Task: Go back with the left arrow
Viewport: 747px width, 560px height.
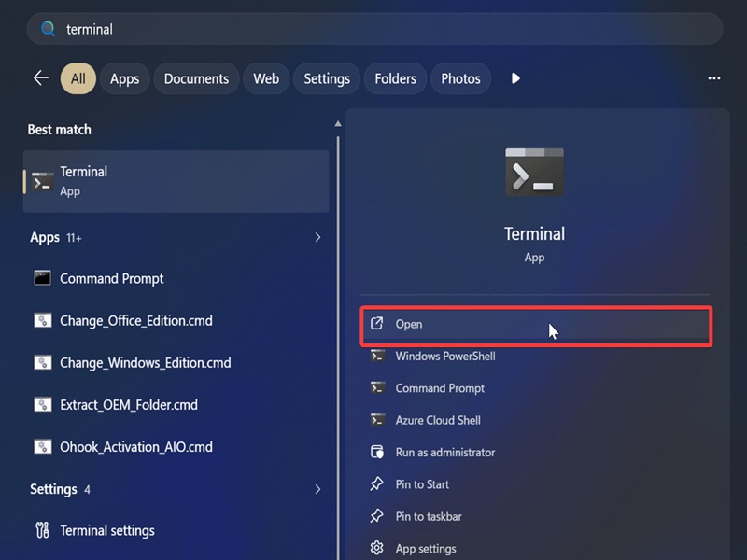Action: tap(41, 77)
